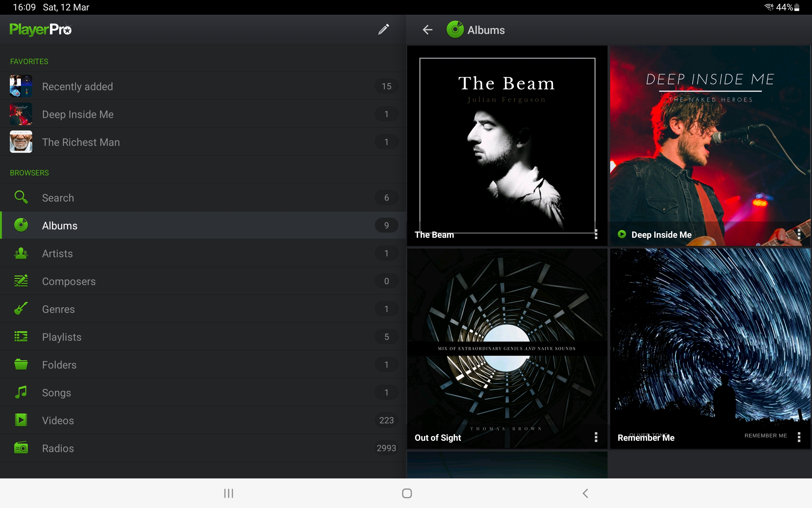The width and height of the screenshot is (812, 508).
Task: Open Deep Inside Me album cover
Action: click(x=710, y=146)
